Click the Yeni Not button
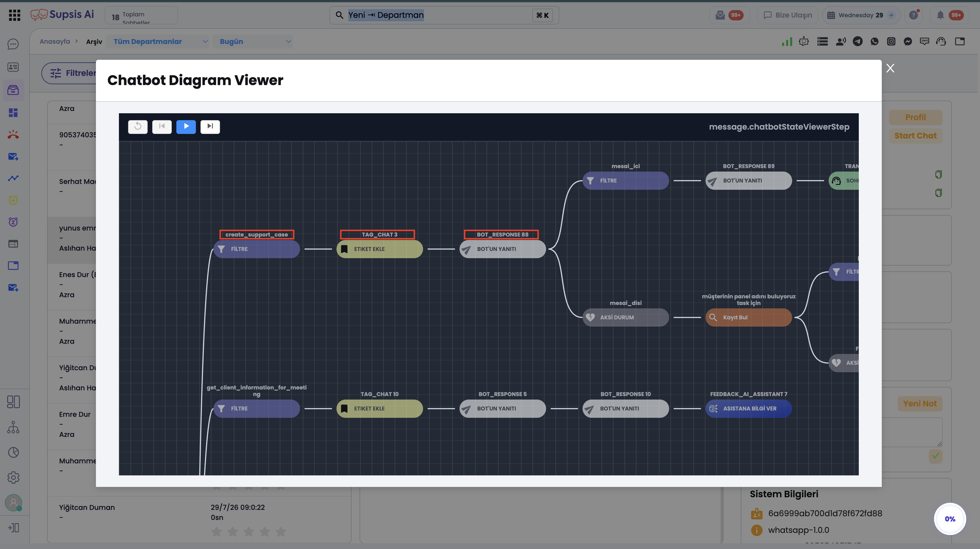980x549 pixels. (920, 404)
